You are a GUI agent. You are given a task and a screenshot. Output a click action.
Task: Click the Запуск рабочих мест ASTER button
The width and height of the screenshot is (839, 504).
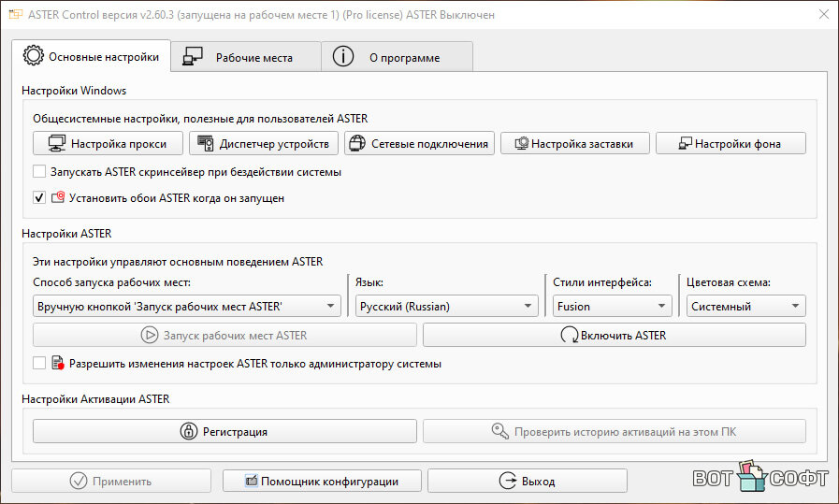(224, 335)
